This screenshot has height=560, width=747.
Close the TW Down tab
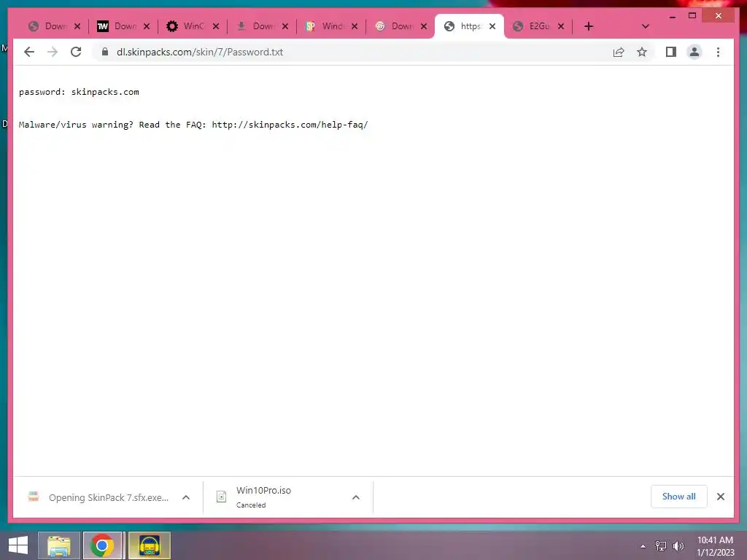[147, 26]
